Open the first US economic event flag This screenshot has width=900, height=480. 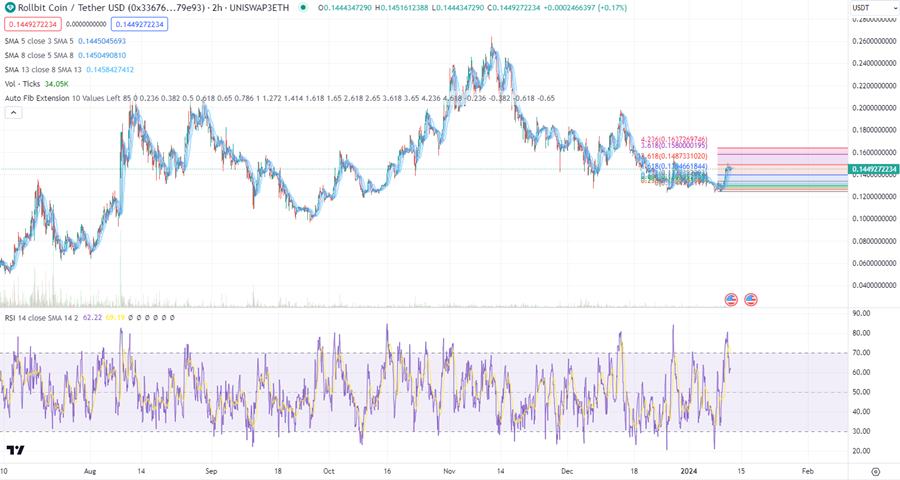731,299
